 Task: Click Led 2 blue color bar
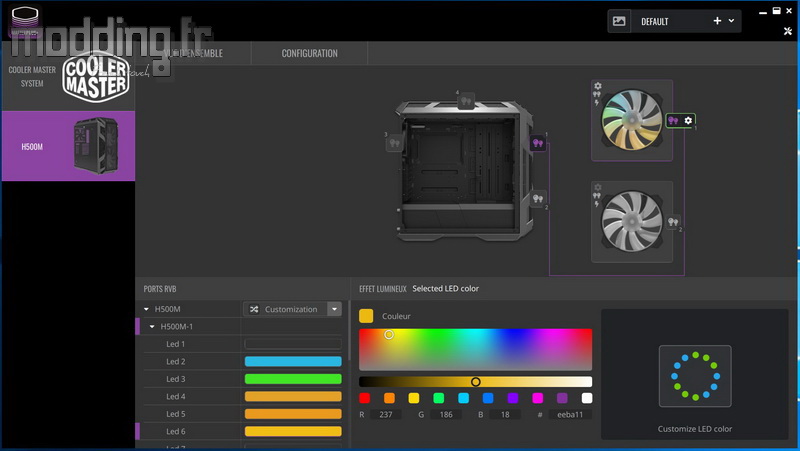point(293,361)
